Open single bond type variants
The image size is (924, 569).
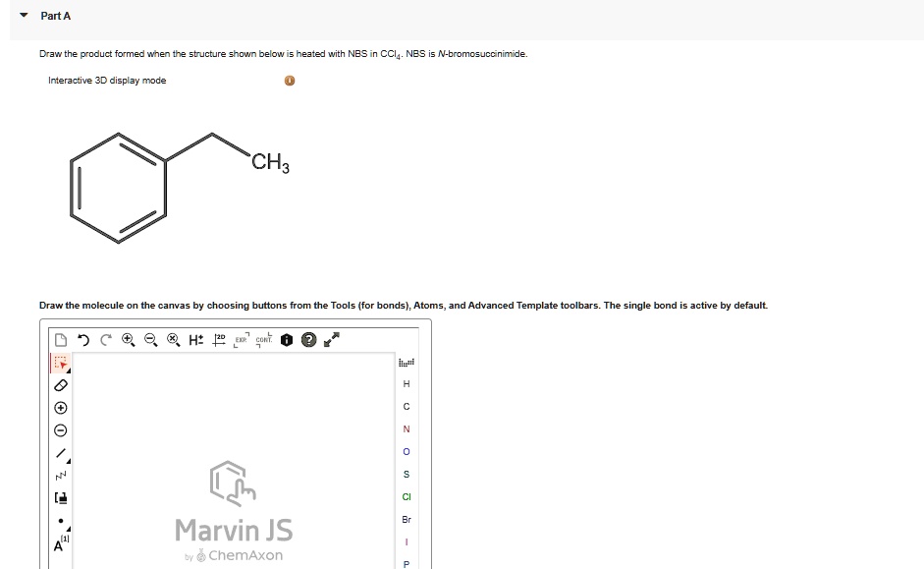point(67,462)
